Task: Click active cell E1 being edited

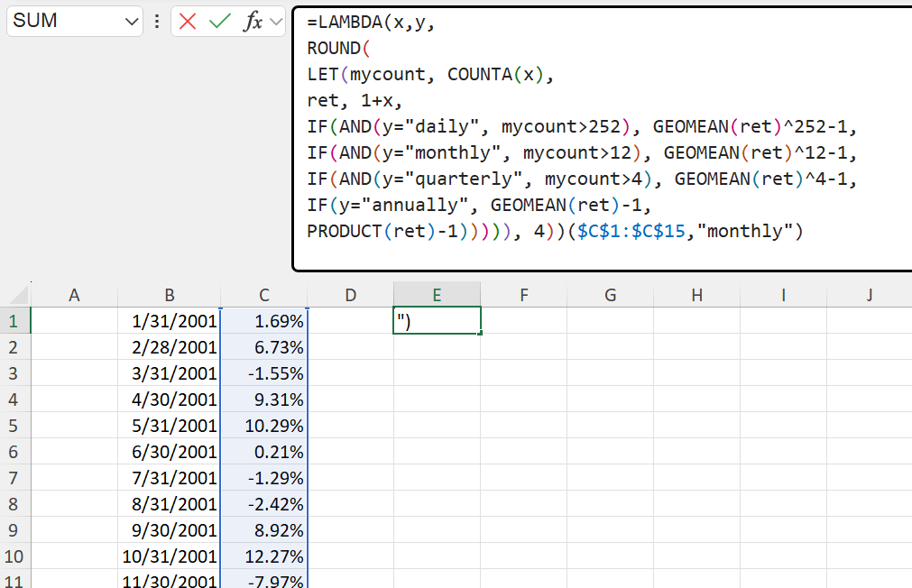Action: (437, 321)
